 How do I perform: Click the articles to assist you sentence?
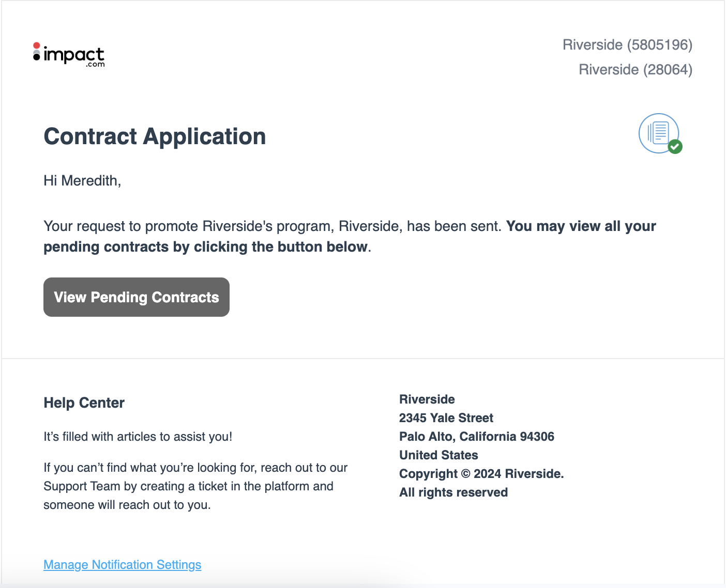coord(138,437)
